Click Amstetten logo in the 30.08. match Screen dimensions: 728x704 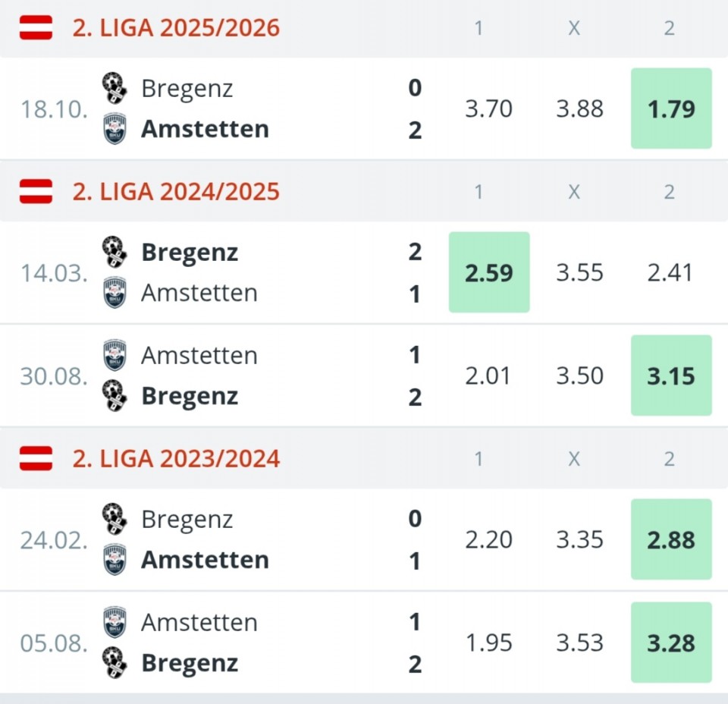115,355
